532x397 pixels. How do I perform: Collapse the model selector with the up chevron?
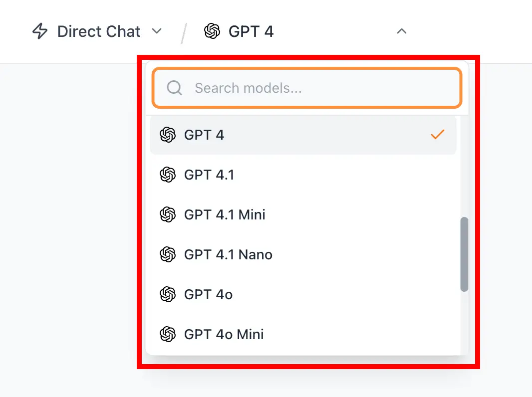tap(401, 31)
